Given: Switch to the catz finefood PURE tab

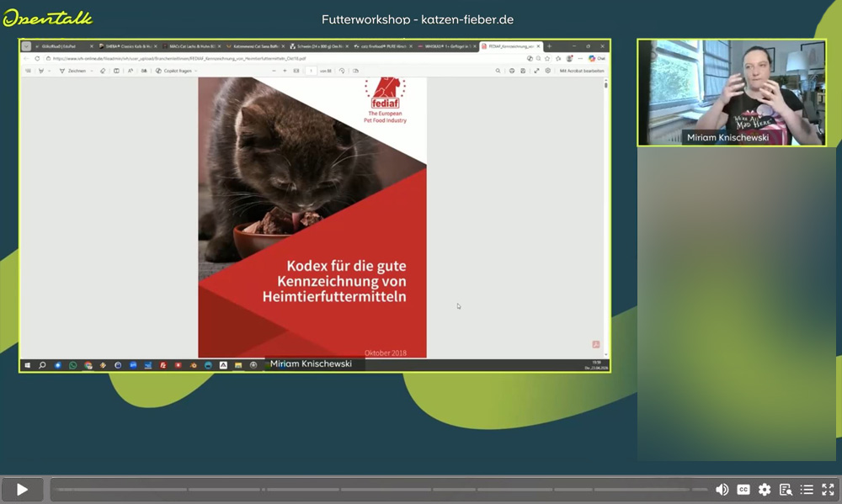Looking at the screenshot, I should (383, 46).
